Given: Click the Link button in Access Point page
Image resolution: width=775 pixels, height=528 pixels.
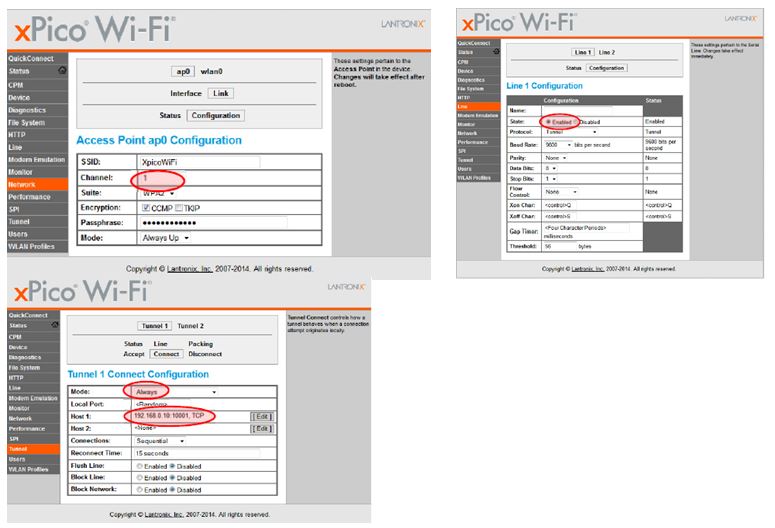Looking at the screenshot, I should tap(220, 93).
